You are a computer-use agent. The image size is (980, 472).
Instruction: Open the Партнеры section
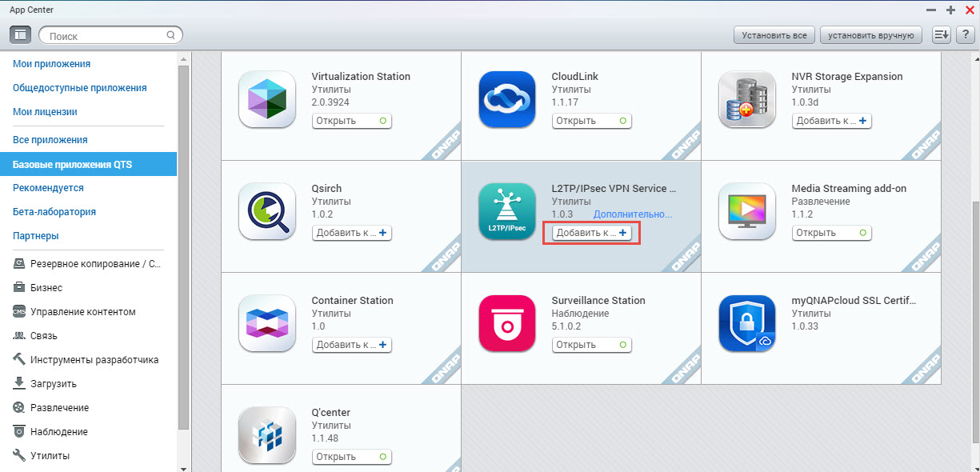pyautogui.click(x=36, y=236)
